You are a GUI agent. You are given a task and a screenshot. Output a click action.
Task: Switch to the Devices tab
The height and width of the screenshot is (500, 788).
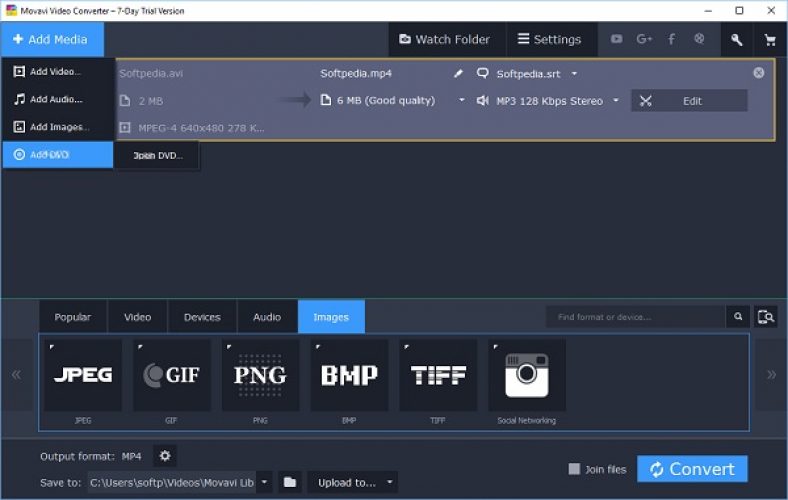(202, 317)
